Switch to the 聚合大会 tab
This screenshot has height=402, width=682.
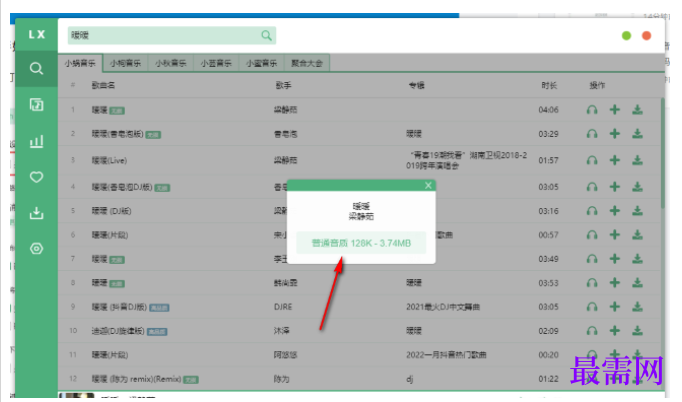pos(307,64)
